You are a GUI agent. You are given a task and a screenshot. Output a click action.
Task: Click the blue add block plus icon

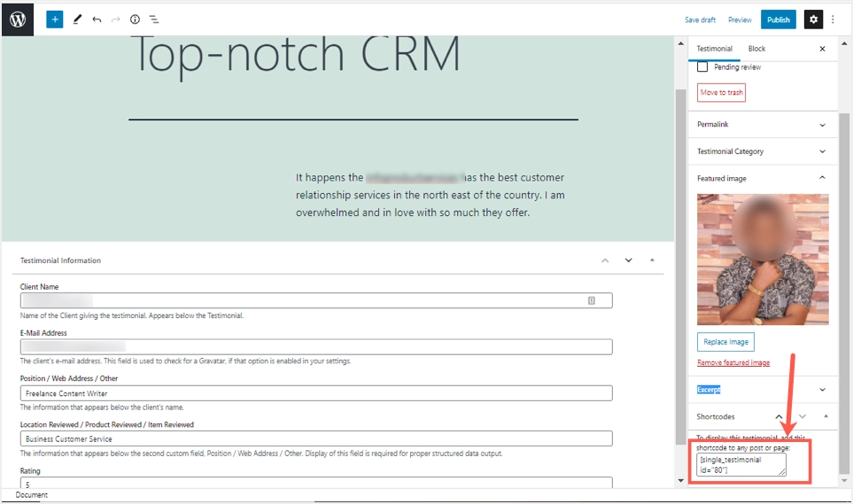click(54, 19)
